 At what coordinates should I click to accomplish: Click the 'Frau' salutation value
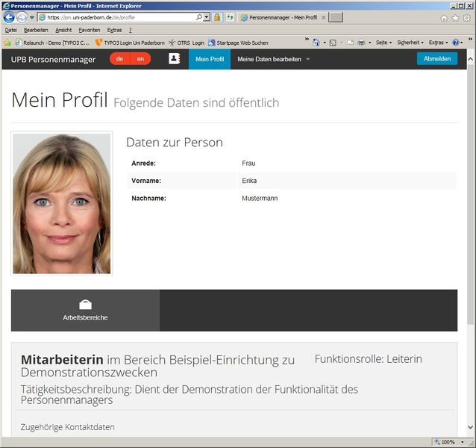[248, 164]
